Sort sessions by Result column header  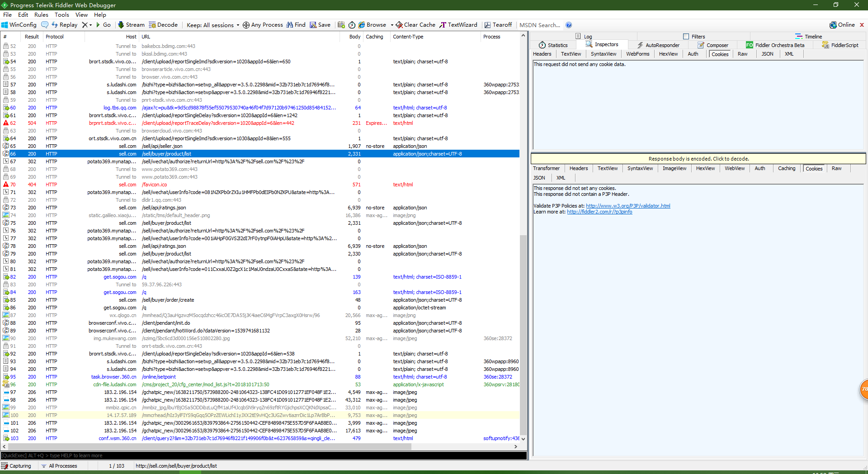pyautogui.click(x=32, y=37)
